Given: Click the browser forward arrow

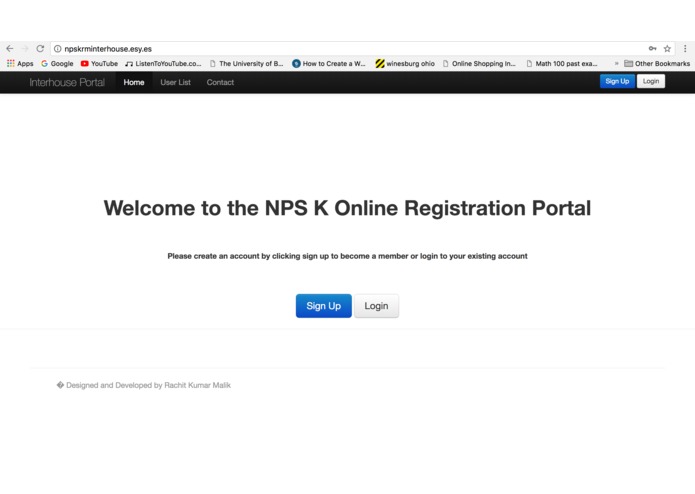Looking at the screenshot, I should [25, 49].
